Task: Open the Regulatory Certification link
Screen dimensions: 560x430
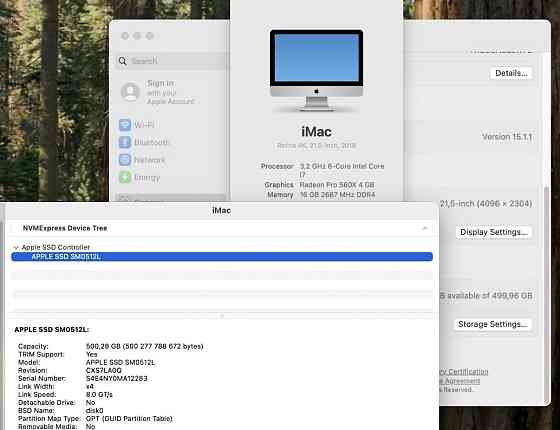Action: coord(464,372)
